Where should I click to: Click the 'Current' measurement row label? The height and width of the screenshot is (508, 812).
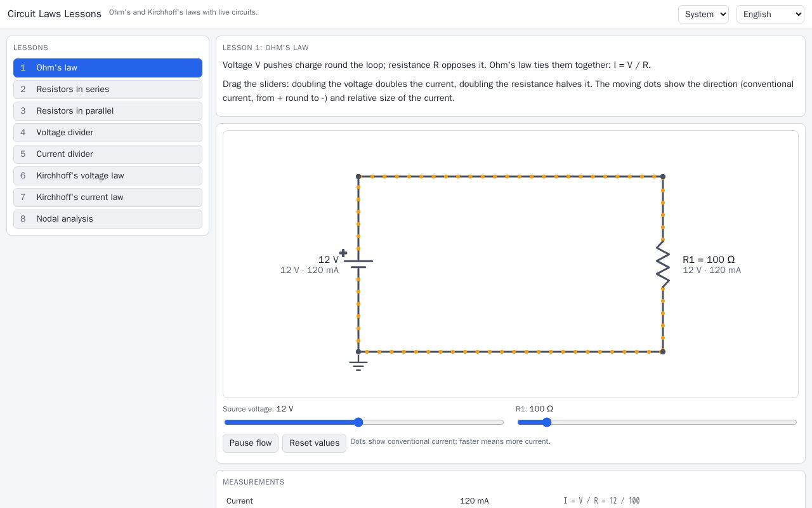tap(240, 501)
